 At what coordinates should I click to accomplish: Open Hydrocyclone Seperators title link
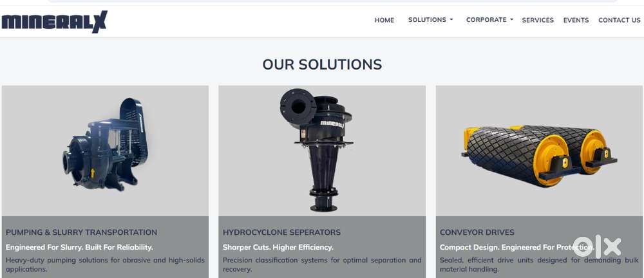(x=281, y=232)
